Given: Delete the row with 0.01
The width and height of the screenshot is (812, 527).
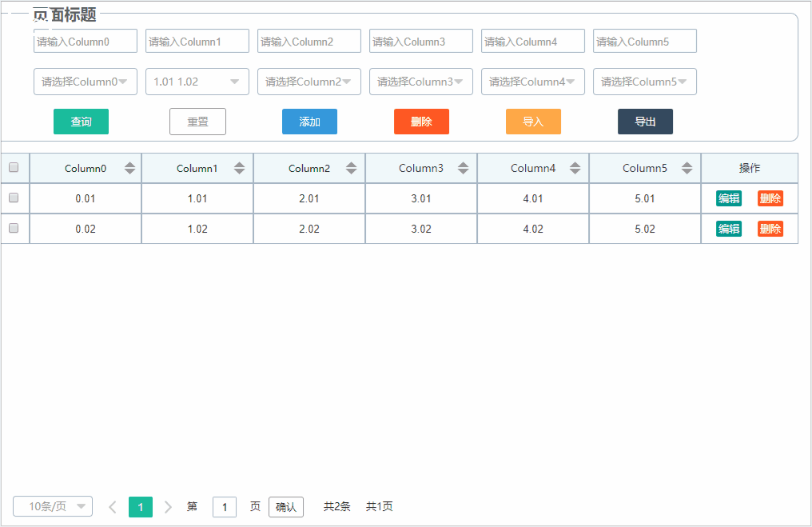Looking at the screenshot, I should coord(770,198).
